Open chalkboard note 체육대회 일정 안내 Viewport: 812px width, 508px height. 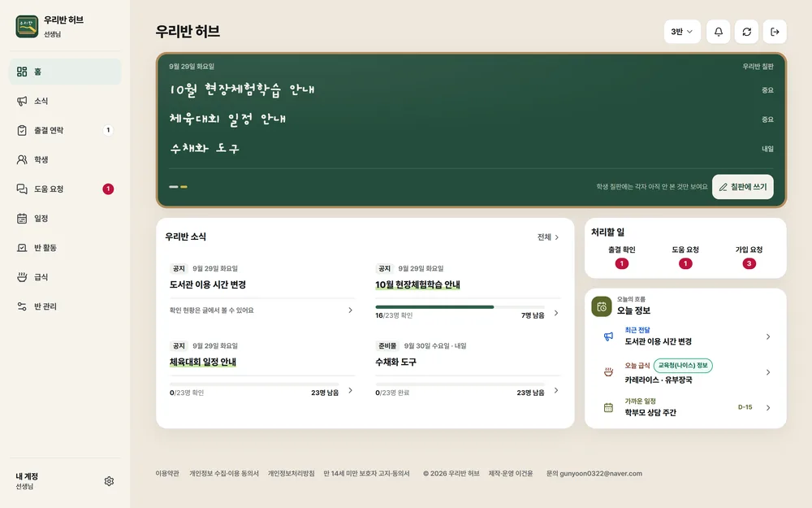click(x=471, y=119)
